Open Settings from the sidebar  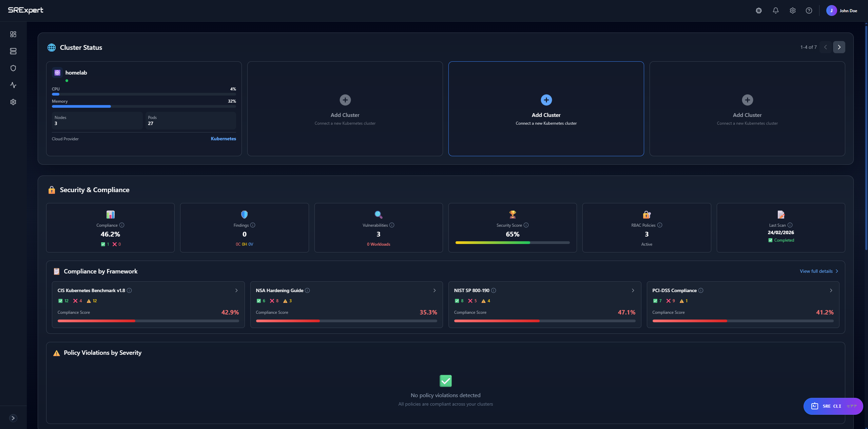(13, 102)
